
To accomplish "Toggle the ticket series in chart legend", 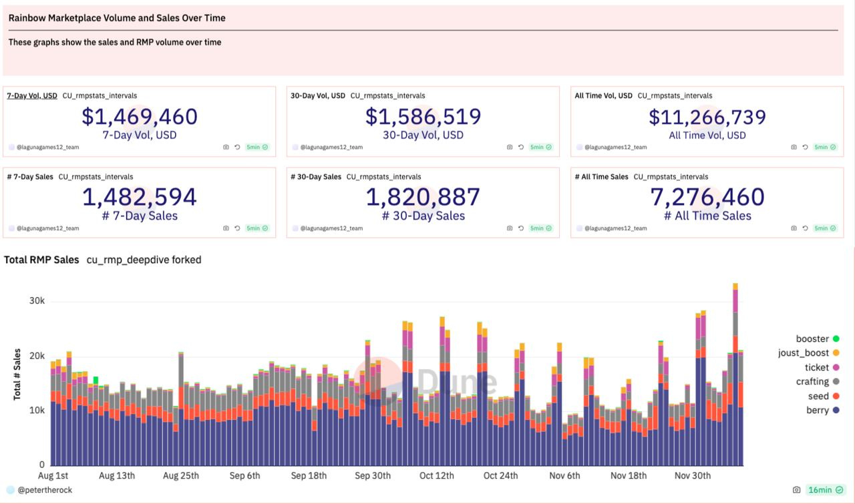I will pyautogui.click(x=822, y=368).
